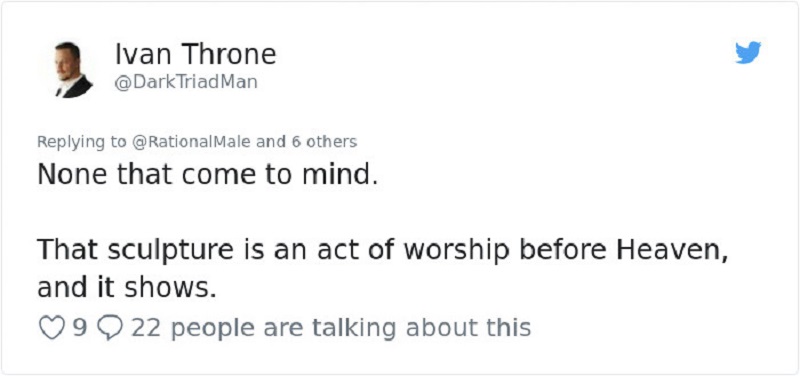Visit the @DarkTriadMan handle
Viewport: 800px width, 376px height.
point(186,82)
